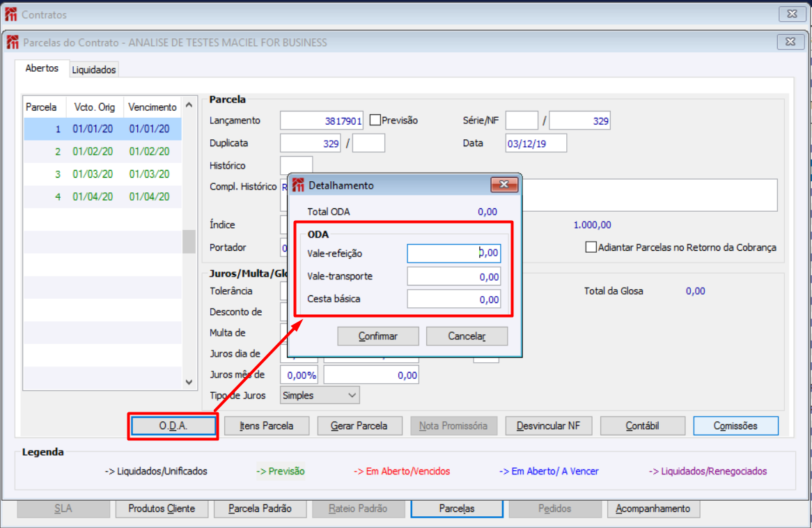The width and height of the screenshot is (812, 528).
Task: Click the Vencimento column header
Action: [153, 107]
